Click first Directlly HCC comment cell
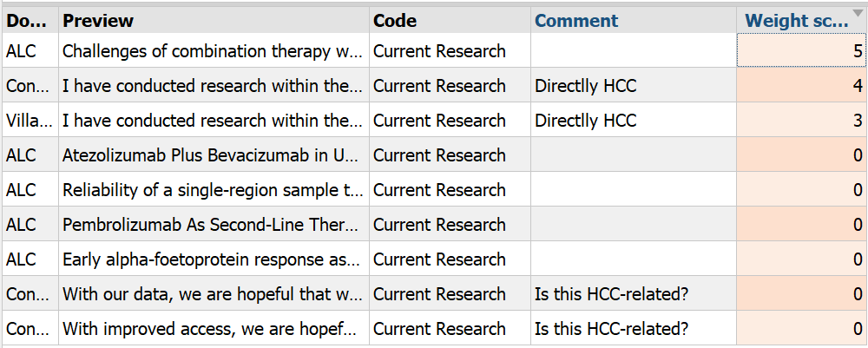Viewport: 868px width, 348px height. tap(634, 86)
